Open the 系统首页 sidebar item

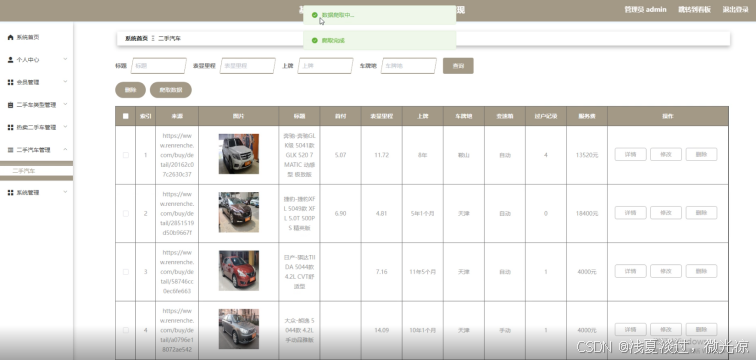tap(37, 37)
